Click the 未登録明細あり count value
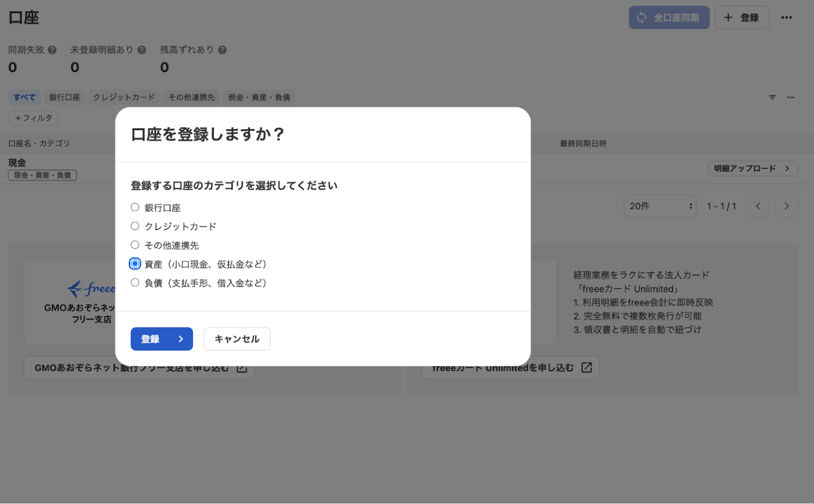Screen dimensions: 814x504 coord(75,67)
